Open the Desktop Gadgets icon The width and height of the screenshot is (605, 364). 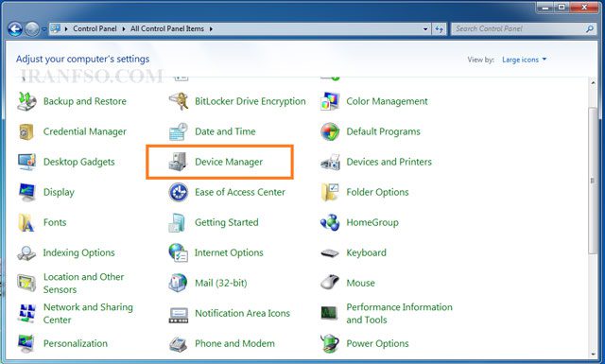26,162
